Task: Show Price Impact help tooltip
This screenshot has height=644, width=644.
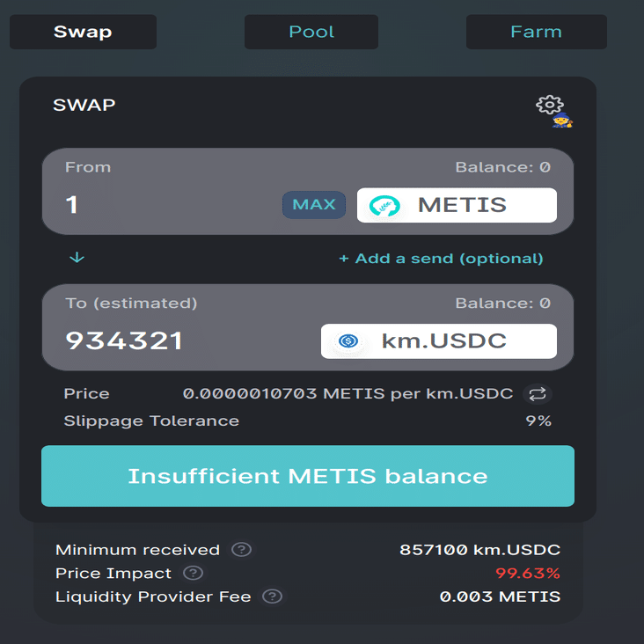Action: coord(193,574)
